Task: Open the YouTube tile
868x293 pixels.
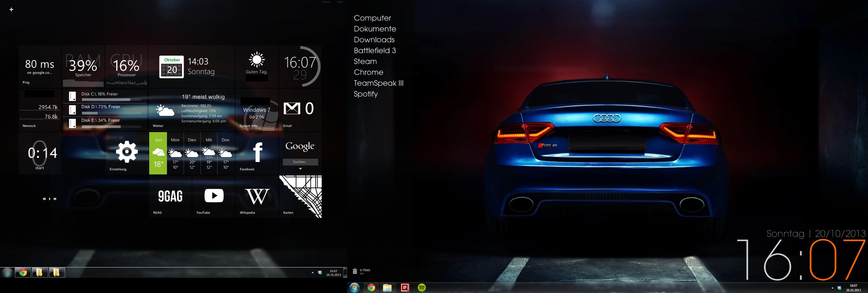Action: (214, 196)
